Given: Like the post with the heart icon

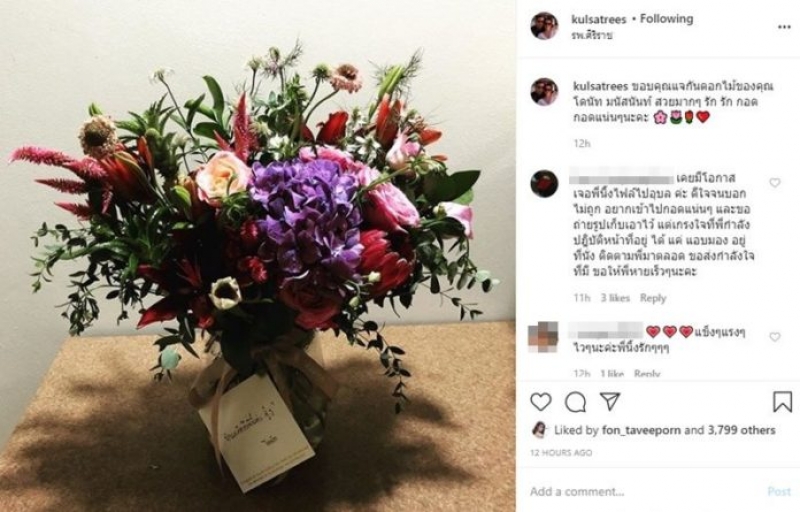Looking at the screenshot, I should coord(541,402).
